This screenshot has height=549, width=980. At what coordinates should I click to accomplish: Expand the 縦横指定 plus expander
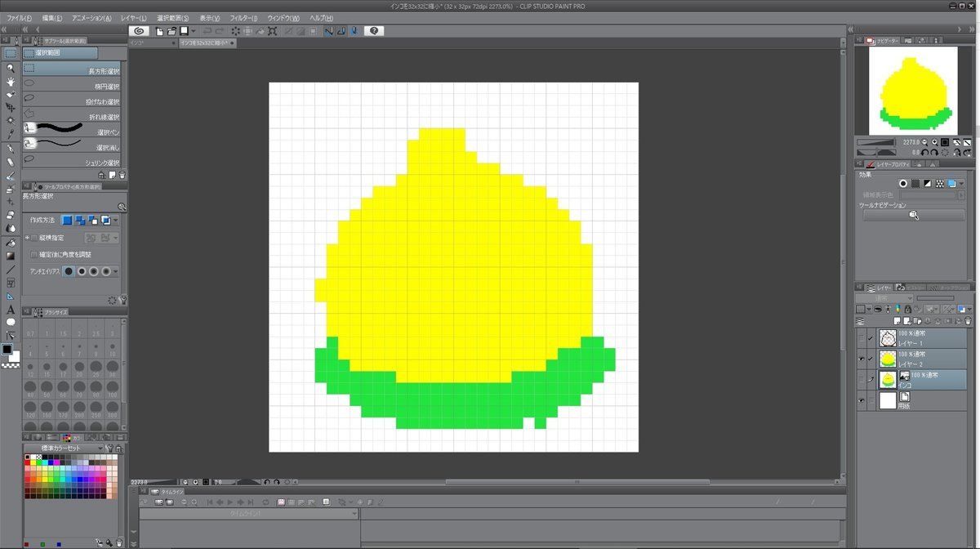click(26, 238)
